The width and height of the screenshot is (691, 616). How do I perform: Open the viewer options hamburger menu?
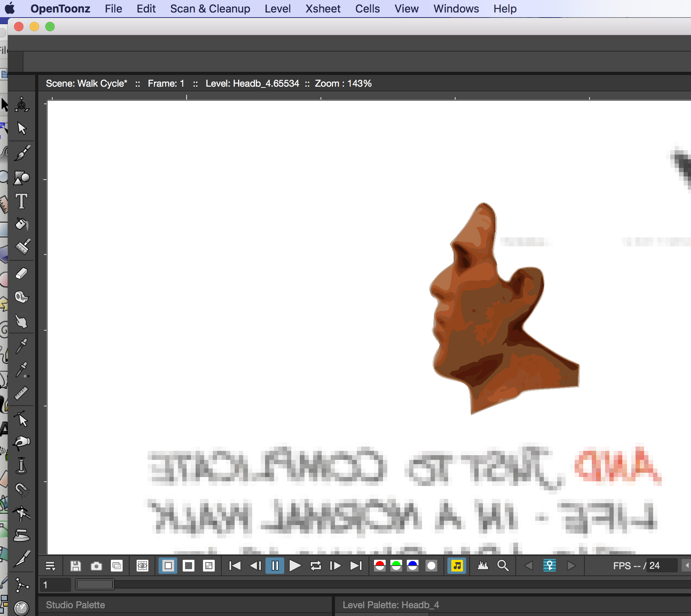tap(50, 565)
